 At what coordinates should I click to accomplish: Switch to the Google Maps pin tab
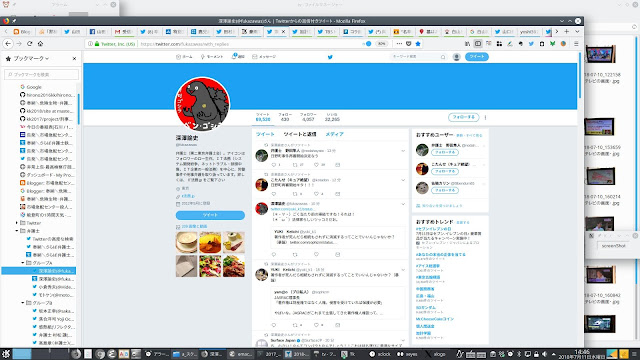point(428,31)
